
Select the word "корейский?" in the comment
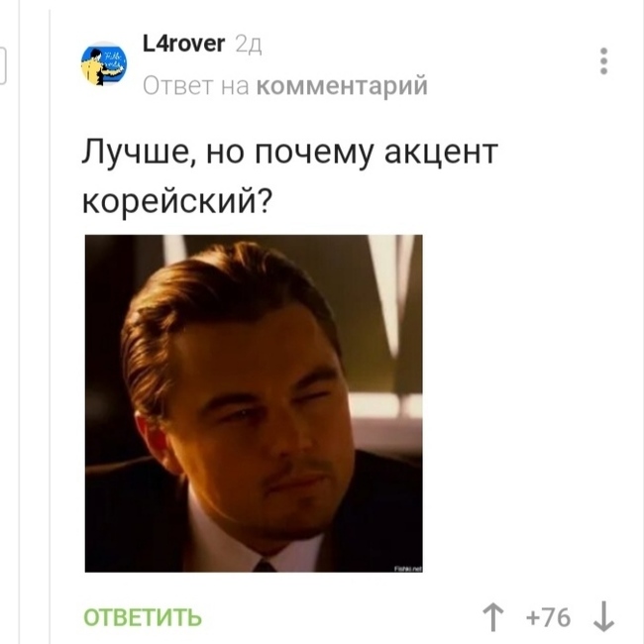tap(177, 201)
